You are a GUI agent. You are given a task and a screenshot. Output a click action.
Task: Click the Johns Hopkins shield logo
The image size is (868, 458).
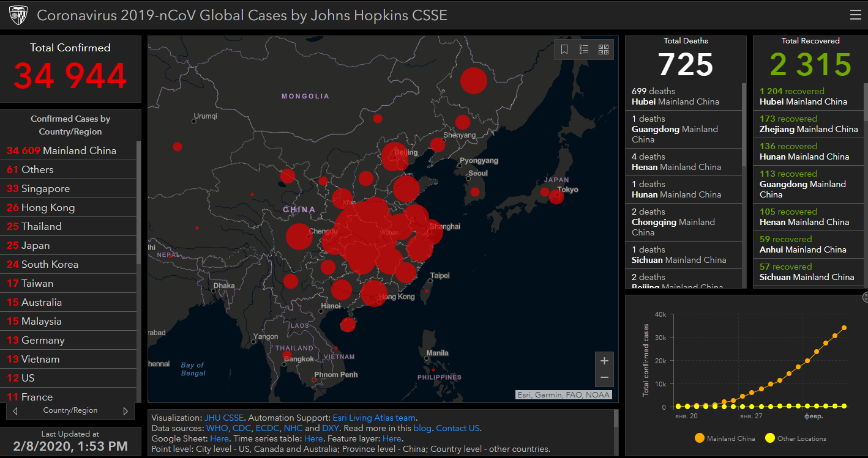pos(17,15)
